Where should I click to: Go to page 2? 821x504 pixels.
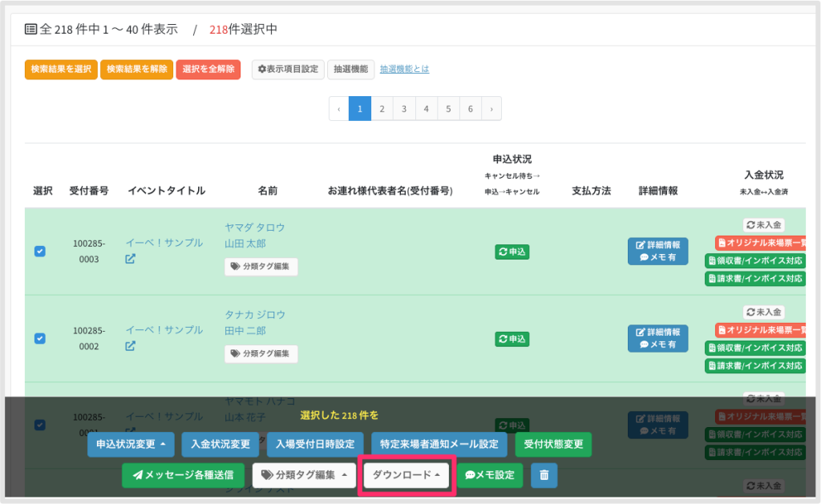pyautogui.click(x=382, y=109)
